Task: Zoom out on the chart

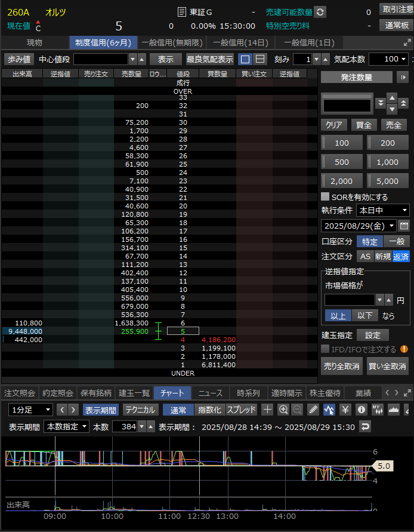Action: [x=297, y=410]
